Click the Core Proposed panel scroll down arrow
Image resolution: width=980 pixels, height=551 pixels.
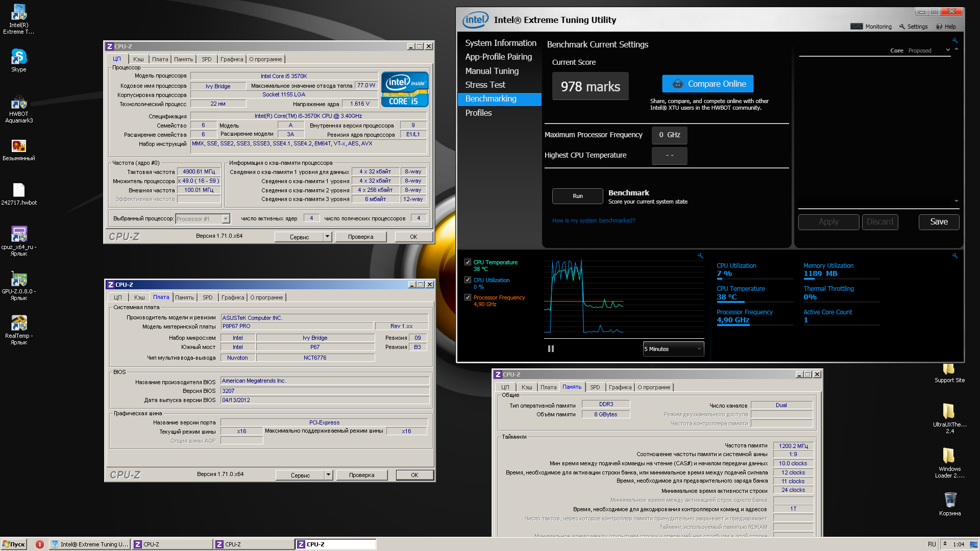956,201
